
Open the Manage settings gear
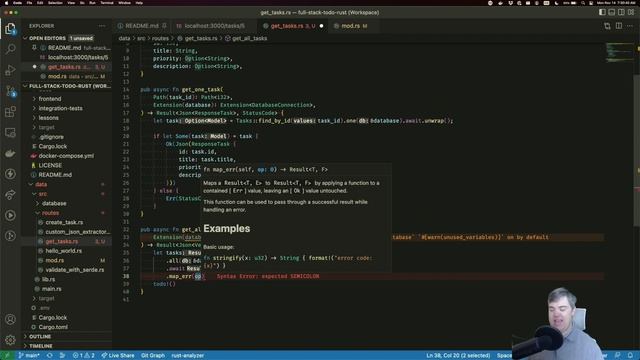pos(10,340)
